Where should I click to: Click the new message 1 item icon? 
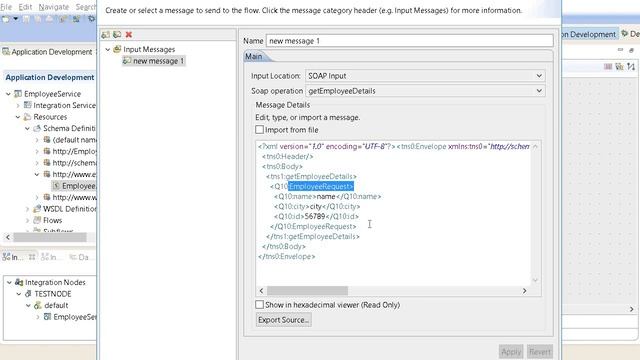(x=127, y=61)
